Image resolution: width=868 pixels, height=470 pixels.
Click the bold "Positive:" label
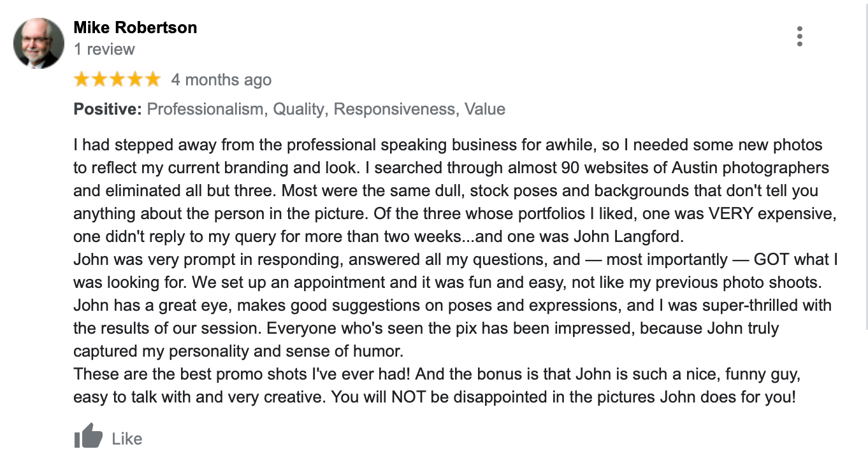[x=107, y=110]
